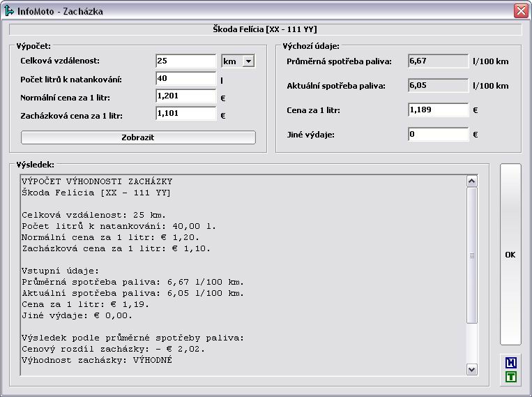Click the result line 'Cena za 1 litr: € 1,19.'
The height and width of the screenshot is (397, 532).
point(86,305)
